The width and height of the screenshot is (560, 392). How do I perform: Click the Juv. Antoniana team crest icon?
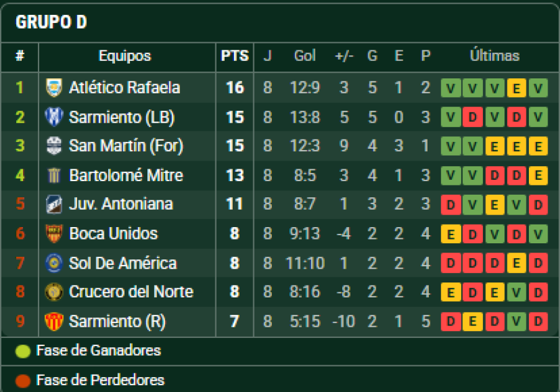pyautogui.click(x=54, y=204)
